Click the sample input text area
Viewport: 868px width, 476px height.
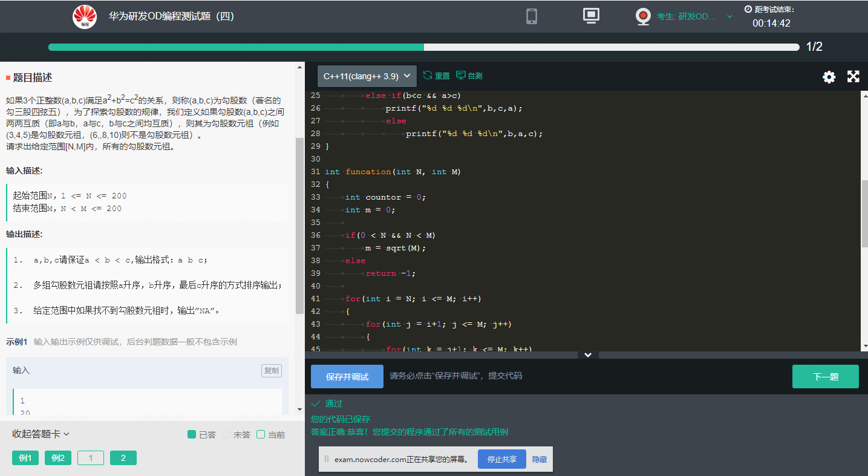point(147,402)
